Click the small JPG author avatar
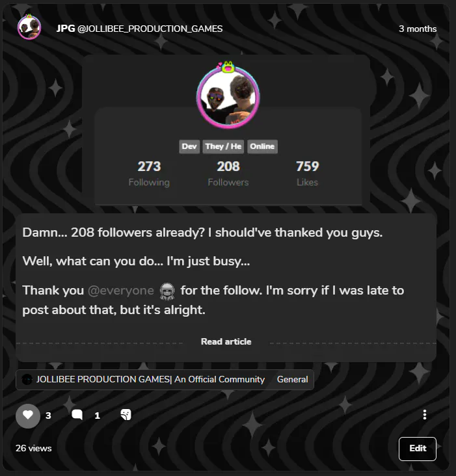456x476 pixels. [29, 27]
